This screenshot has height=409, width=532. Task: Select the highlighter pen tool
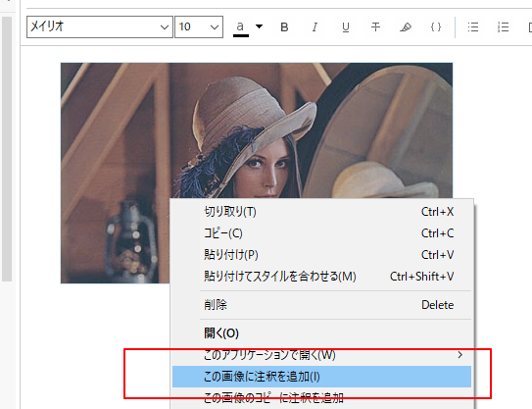(406, 26)
